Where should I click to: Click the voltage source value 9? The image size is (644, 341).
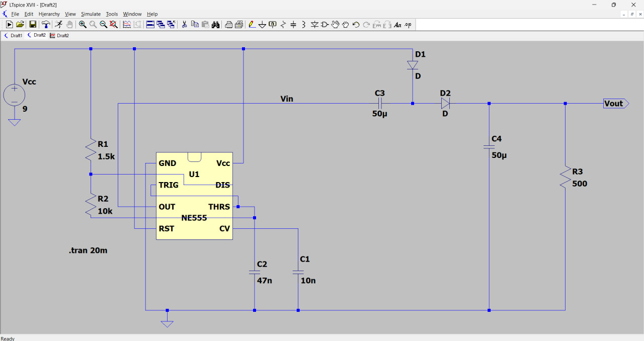click(x=25, y=108)
